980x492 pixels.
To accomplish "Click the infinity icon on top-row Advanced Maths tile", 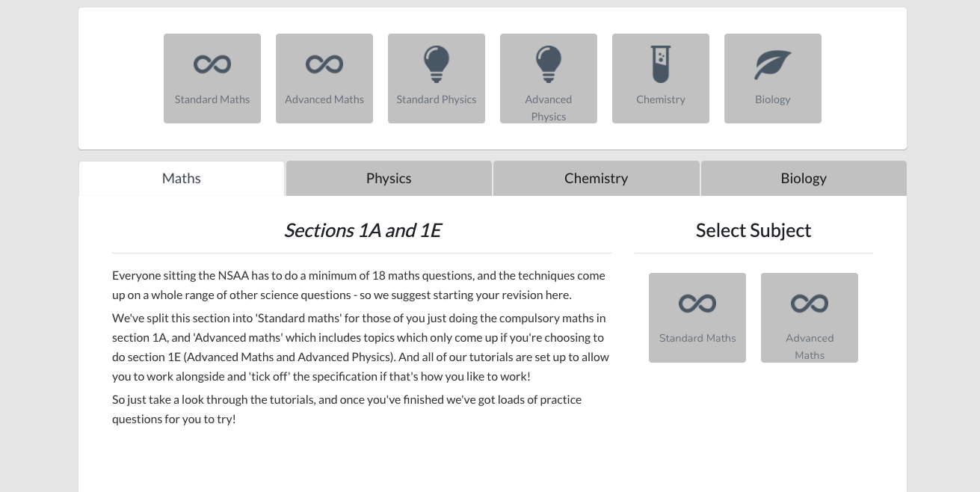I will (x=324, y=64).
